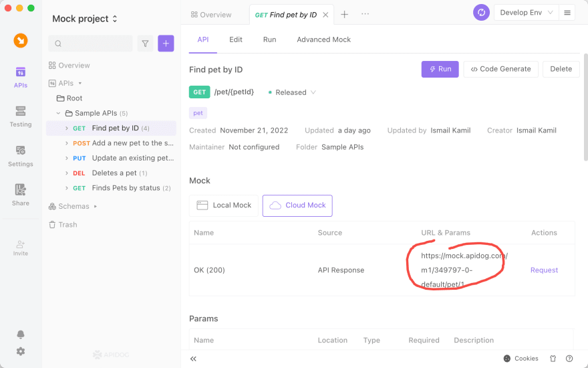Click the Not configured maintainer value
Screen dimensions: 588x368
[254, 147]
